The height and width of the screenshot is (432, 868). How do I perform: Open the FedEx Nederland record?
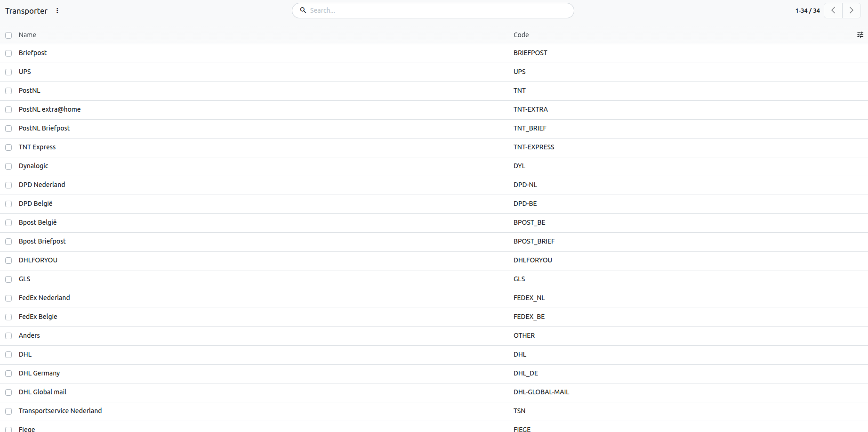(44, 298)
